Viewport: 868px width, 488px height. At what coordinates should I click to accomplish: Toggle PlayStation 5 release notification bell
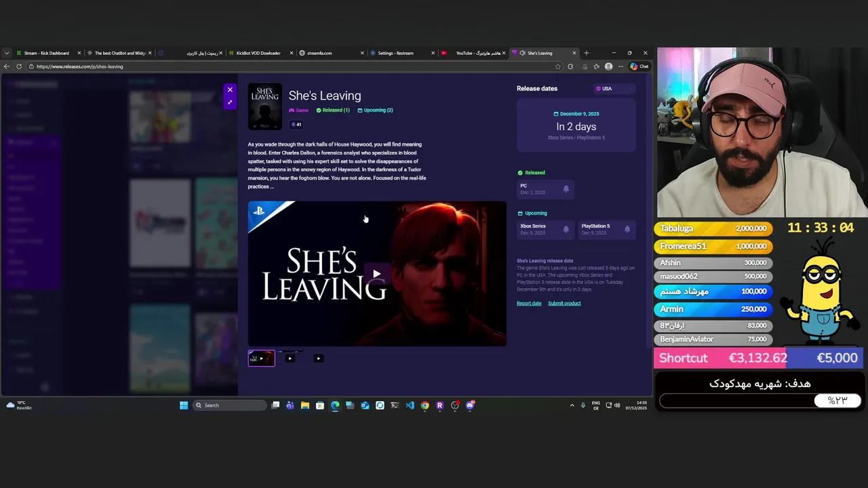(627, 229)
